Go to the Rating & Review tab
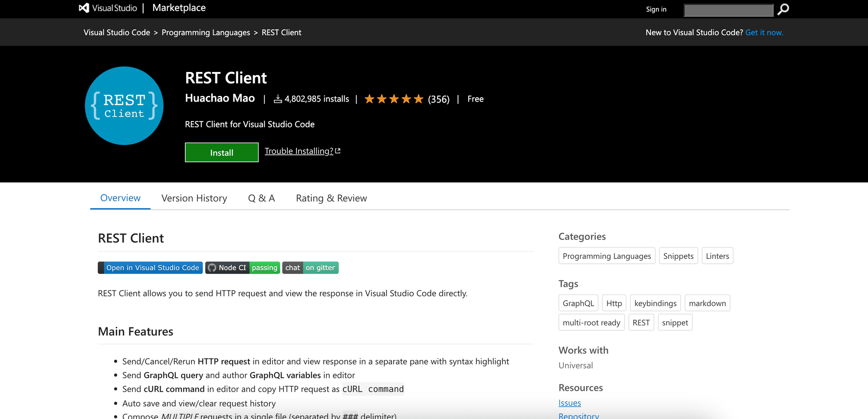This screenshot has height=419, width=868. [x=331, y=198]
